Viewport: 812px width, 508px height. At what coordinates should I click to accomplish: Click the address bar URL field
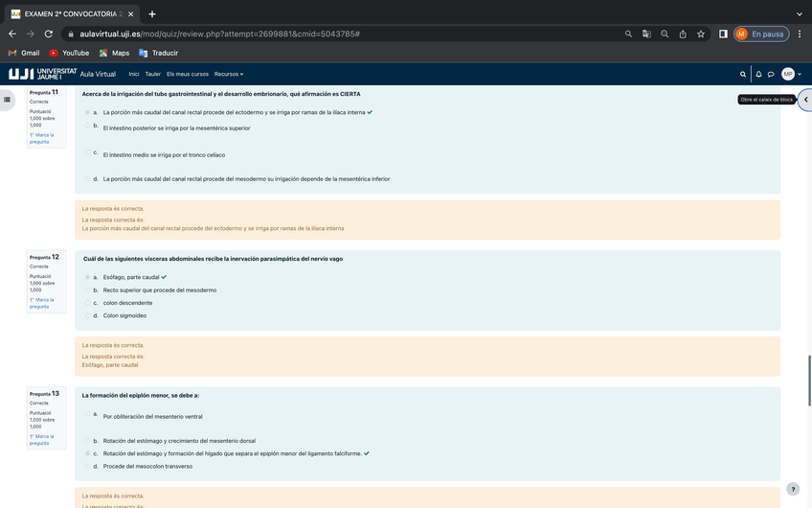(335, 34)
